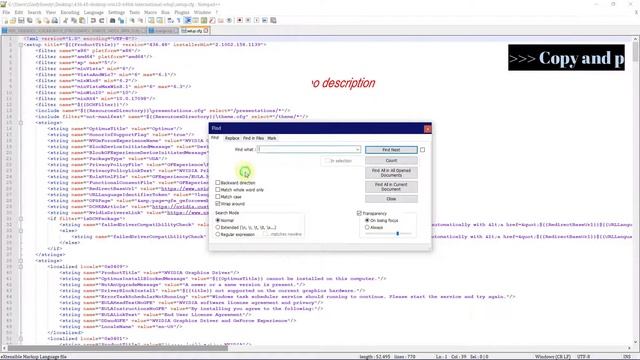640x360 pixels.
Task: Click the Copy toolbar icon
Action: (x=73, y=20)
